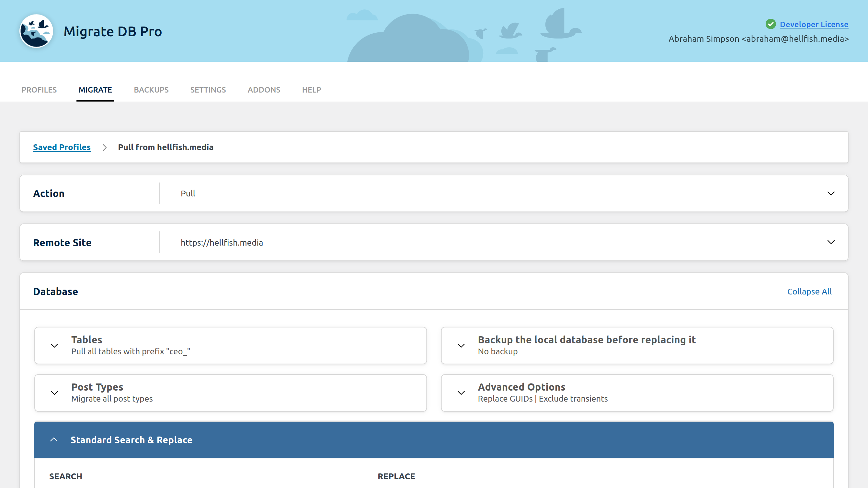This screenshot has width=868, height=488.
Task: Open the Settings tab
Action: point(208,90)
